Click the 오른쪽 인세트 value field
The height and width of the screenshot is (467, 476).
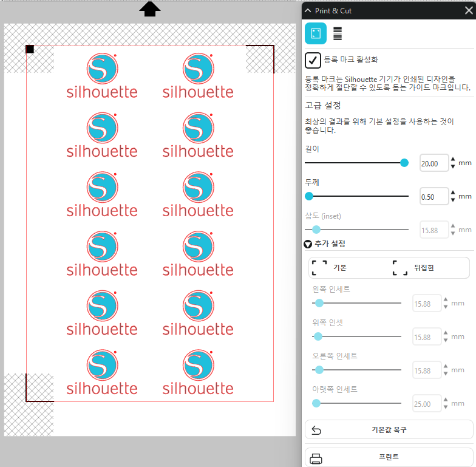click(427, 370)
